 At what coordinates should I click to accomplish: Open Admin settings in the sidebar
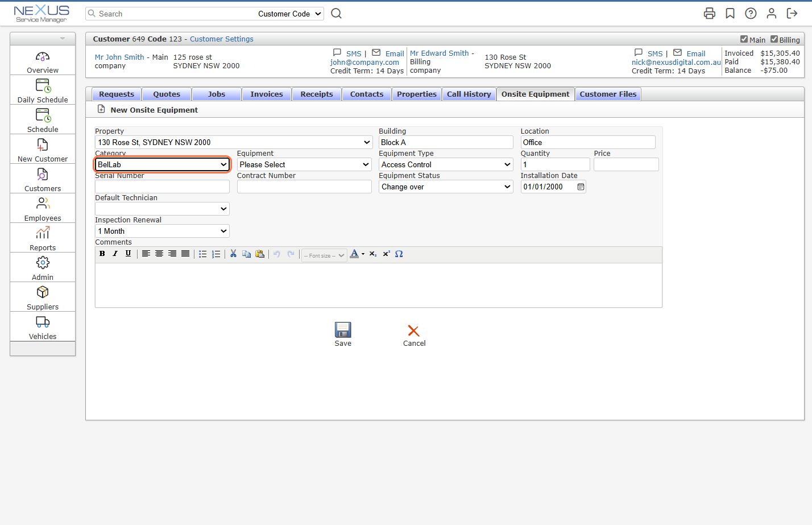pos(43,268)
